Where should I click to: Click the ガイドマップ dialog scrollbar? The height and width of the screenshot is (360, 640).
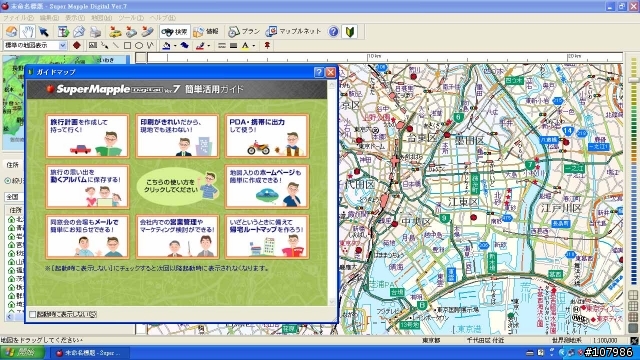coord(331,193)
